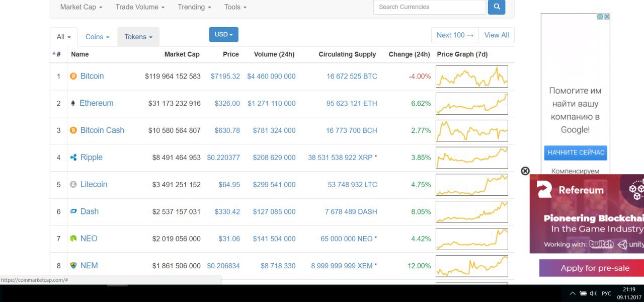Switch to the Tokens tab
The width and height of the screenshot is (644, 302).
click(138, 37)
